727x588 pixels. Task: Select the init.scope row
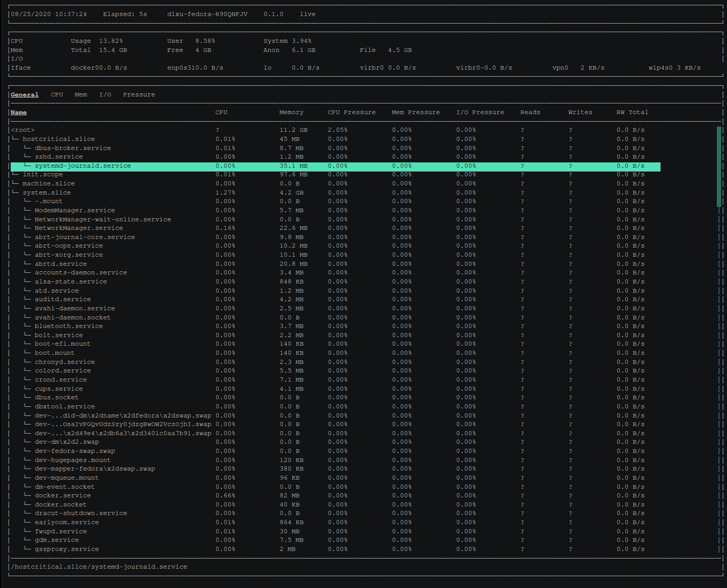click(x=42, y=175)
